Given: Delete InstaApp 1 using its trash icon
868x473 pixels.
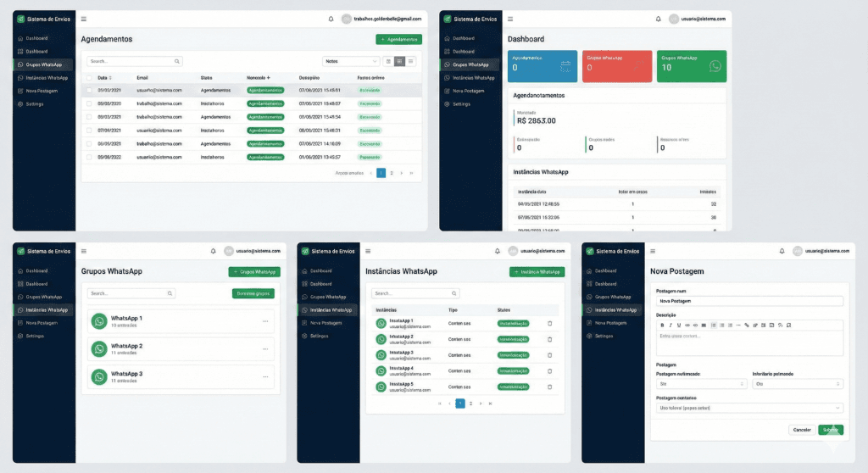Looking at the screenshot, I should click(x=549, y=324).
